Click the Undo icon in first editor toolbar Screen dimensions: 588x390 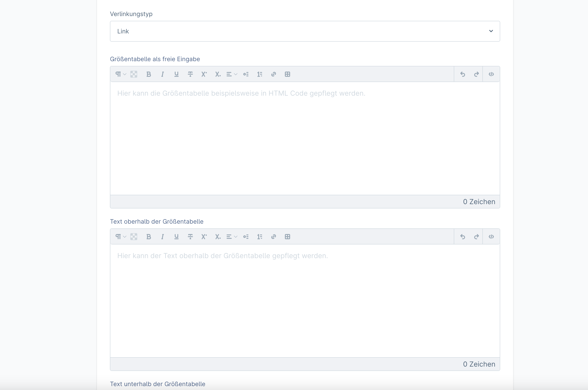click(462, 74)
